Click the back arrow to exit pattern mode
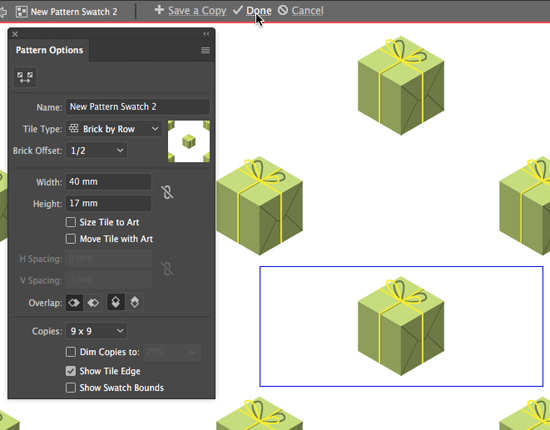Image resolution: width=550 pixels, height=430 pixels. pyautogui.click(x=3, y=12)
